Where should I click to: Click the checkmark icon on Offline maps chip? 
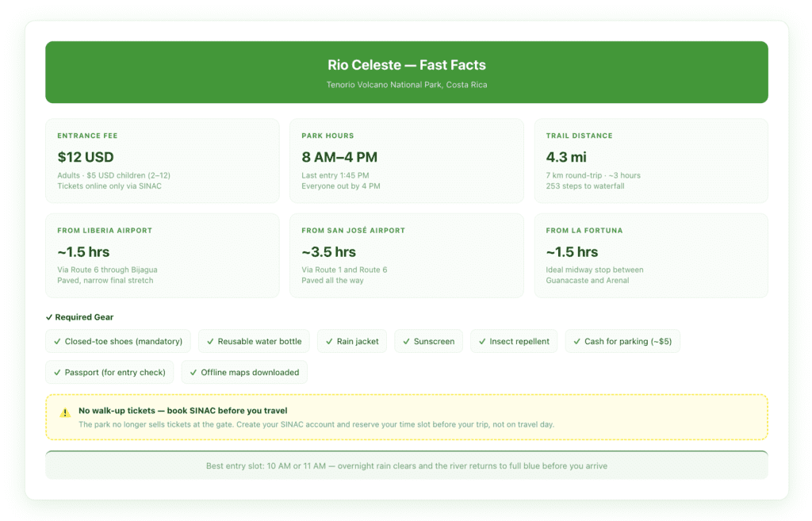tap(193, 372)
